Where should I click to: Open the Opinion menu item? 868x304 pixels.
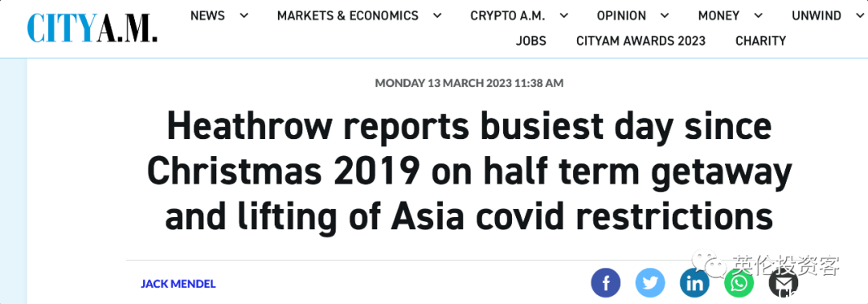click(x=621, y=15)
